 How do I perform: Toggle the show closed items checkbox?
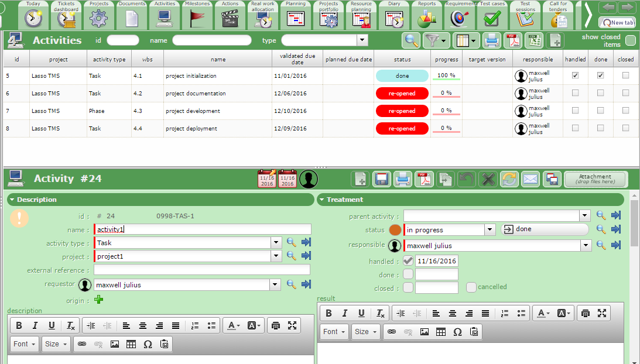click(x=630, y=40)
